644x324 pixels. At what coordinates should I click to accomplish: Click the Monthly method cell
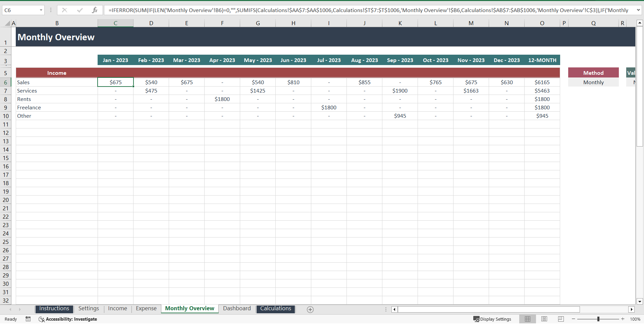coord(593,82)
